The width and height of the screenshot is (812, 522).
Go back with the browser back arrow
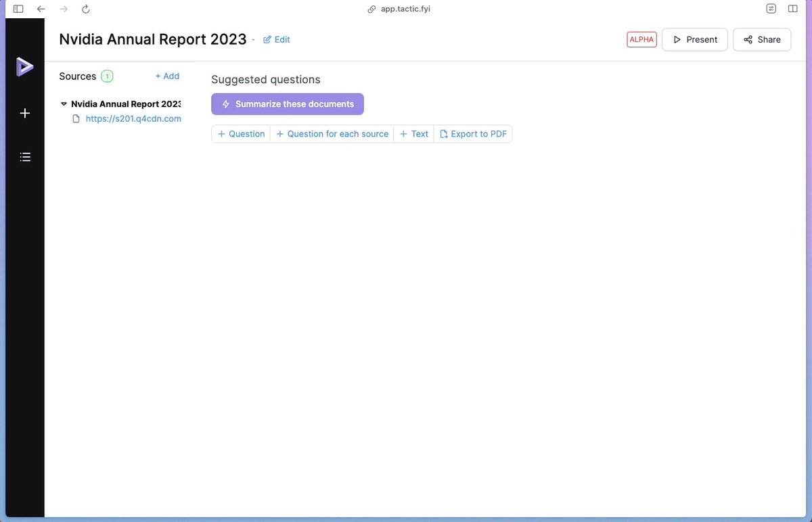41,9
